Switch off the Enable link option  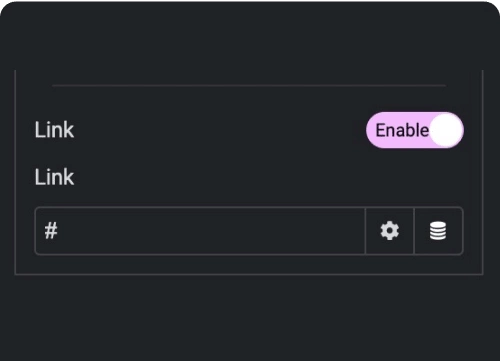415,130
